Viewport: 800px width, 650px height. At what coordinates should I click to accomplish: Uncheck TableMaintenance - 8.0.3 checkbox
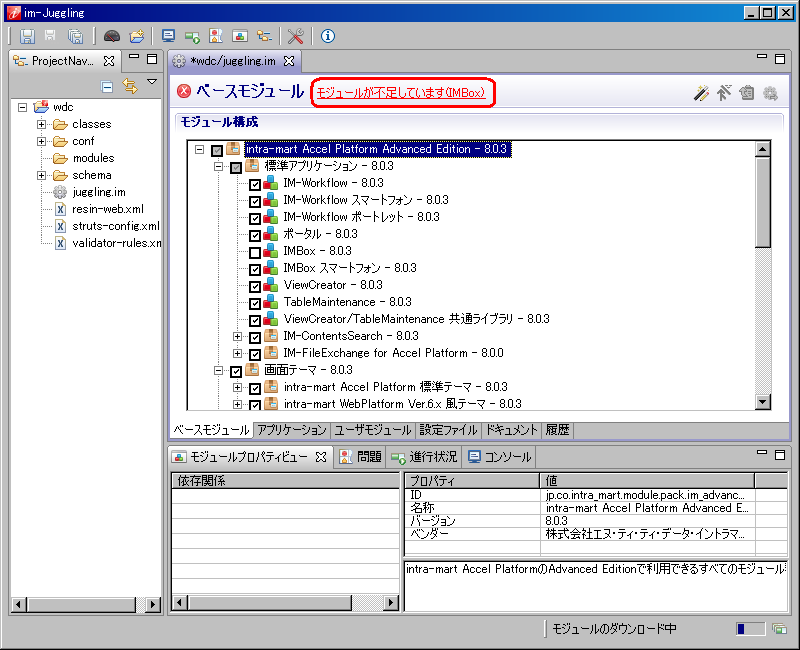coord(255,304)
